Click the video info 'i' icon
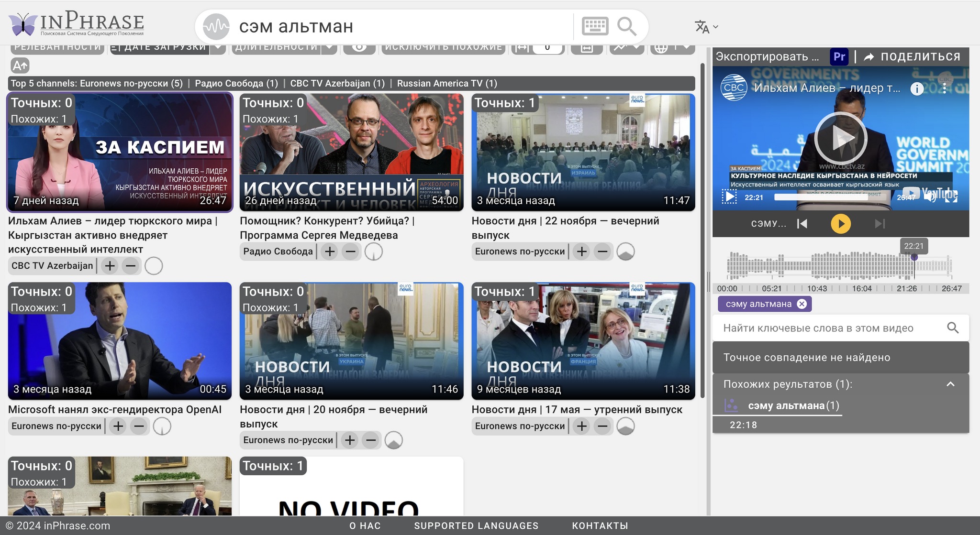 (x=916, y=89)
